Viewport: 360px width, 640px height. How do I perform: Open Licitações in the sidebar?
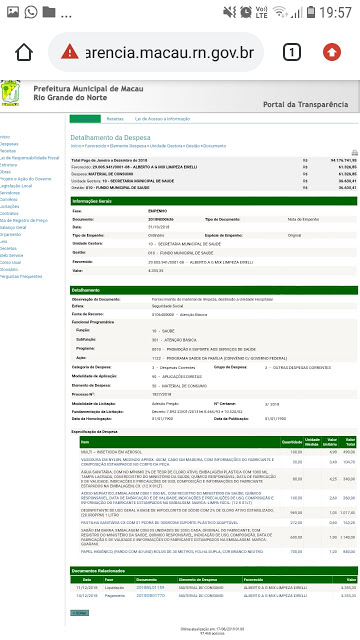(x=10, y=207)
